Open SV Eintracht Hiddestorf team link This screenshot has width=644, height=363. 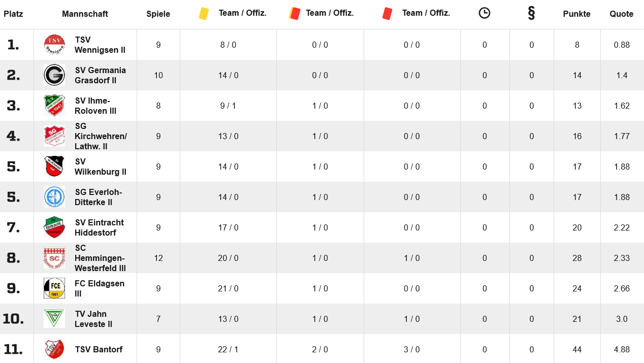100,227
